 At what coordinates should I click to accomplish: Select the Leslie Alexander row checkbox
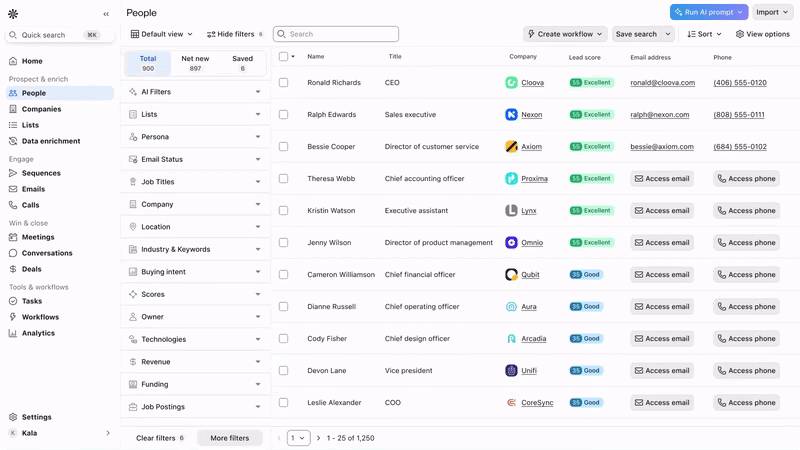point(284,403)
